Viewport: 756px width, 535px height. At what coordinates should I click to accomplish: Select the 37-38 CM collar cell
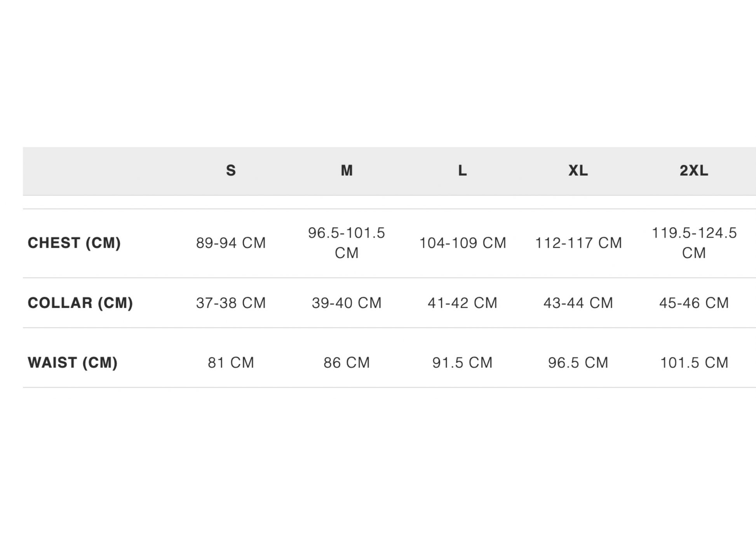coord(231,303)
